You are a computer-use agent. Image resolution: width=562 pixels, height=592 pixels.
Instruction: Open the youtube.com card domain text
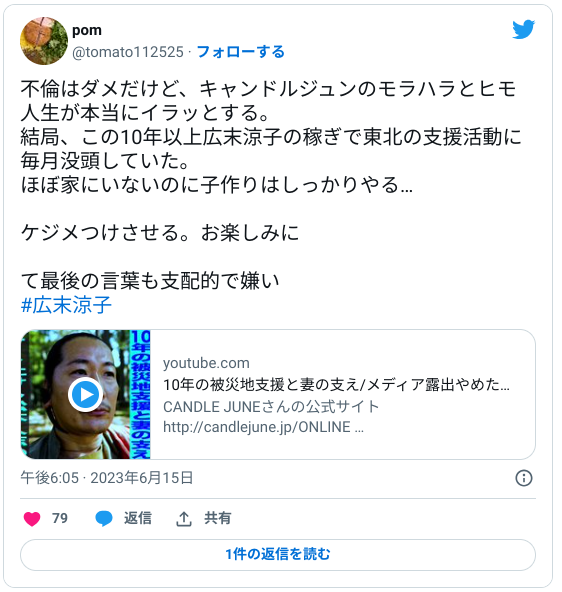pos(206,363)
